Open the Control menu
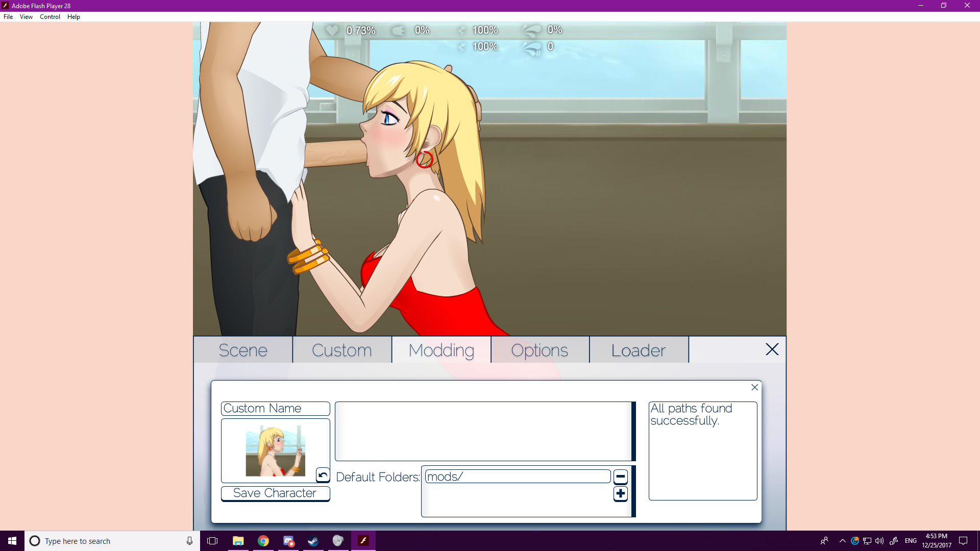 50,17
